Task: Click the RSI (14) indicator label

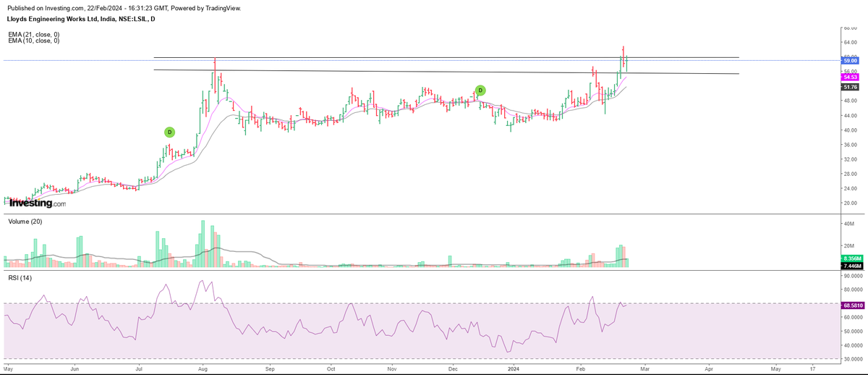Action: (20, 278)
